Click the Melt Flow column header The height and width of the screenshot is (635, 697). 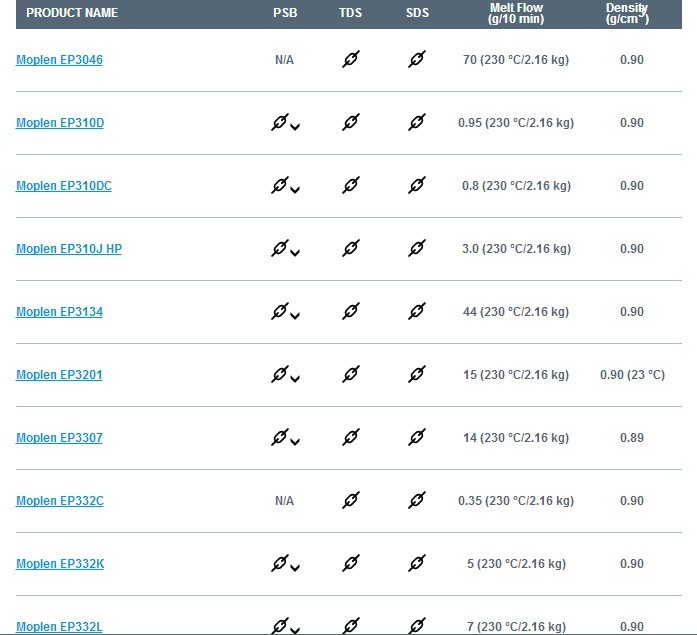(x=516, y=13)
